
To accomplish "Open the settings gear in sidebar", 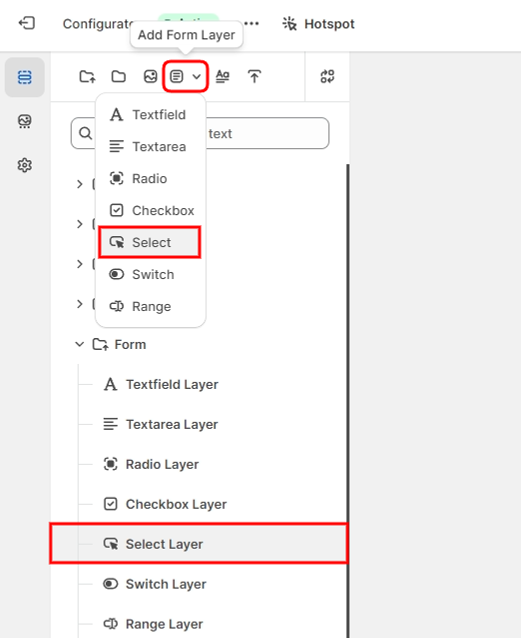I will tap(25, 165).
